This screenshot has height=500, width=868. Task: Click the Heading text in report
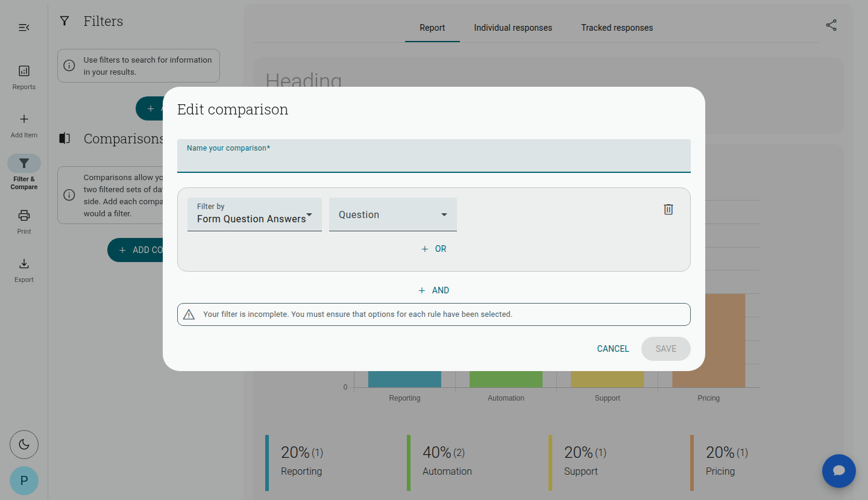tap(303, 81)
